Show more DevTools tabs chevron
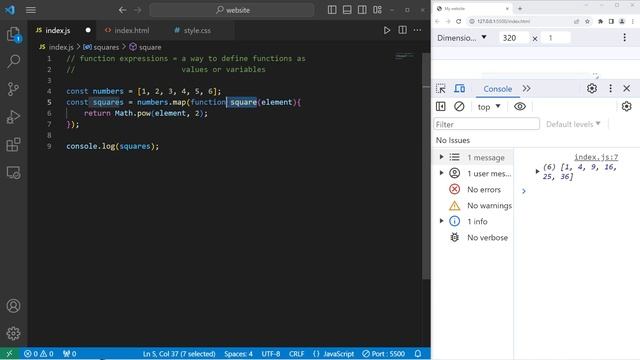The image size is (640, 360). (x=527, y=89)
